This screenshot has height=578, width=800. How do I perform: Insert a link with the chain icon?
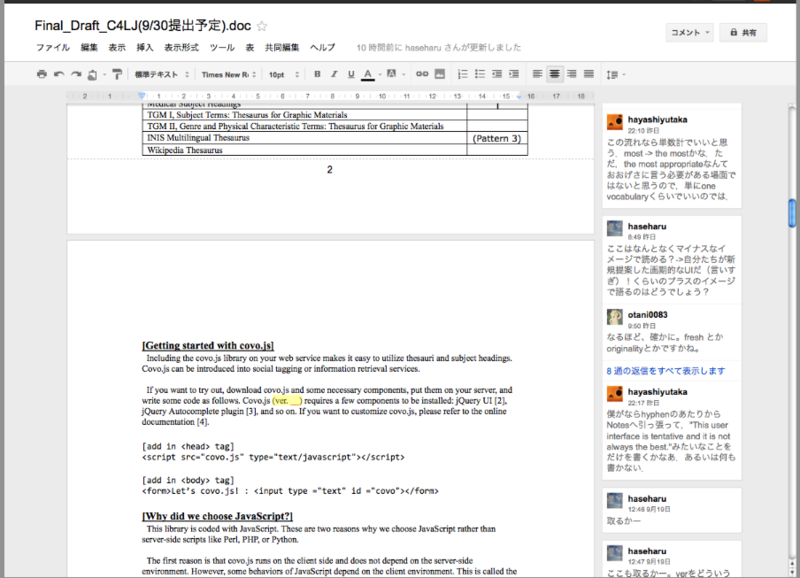(x=422, y=74)
